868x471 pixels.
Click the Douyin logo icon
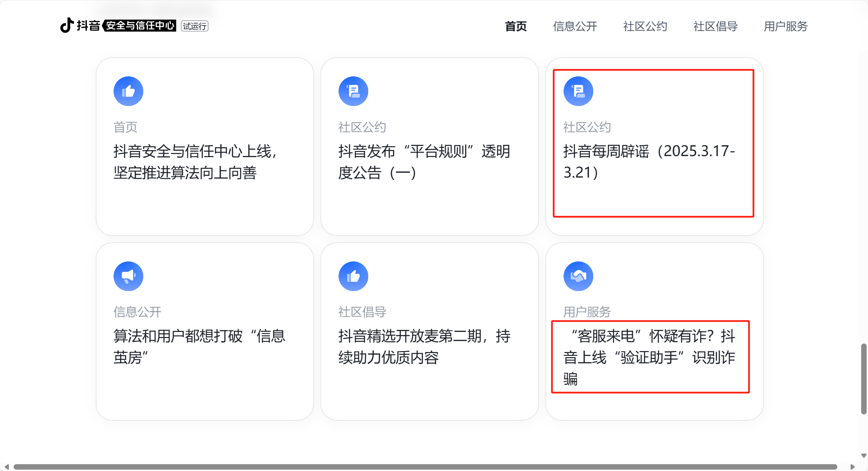coord(67,25)
